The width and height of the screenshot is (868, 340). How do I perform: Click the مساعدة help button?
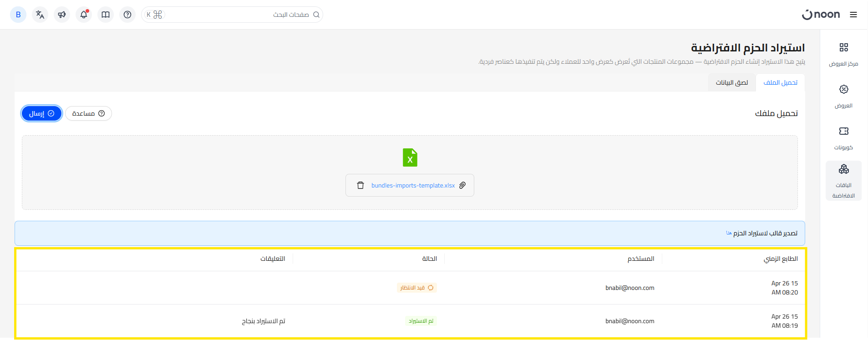[88, 113]
